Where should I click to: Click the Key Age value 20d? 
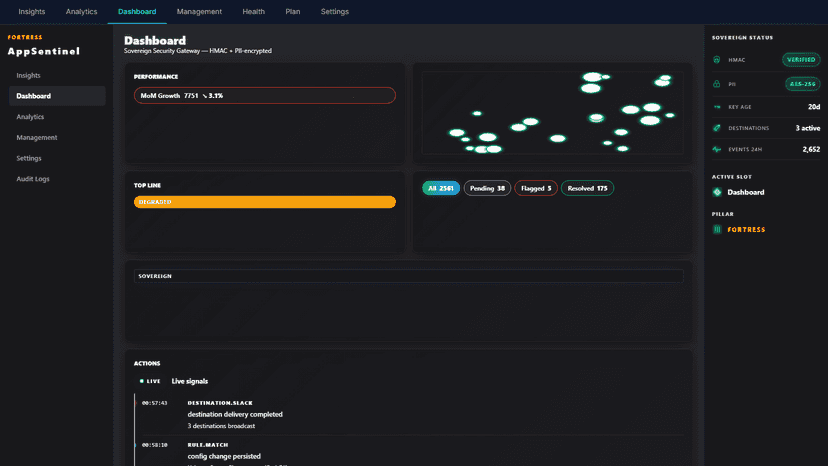(x=814, y=107)
